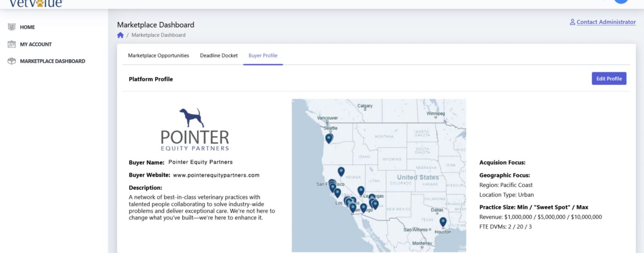Screen dimensions: 644x253
Task: Click the person icon beside Contact Administrator
Action: point(572,22)
